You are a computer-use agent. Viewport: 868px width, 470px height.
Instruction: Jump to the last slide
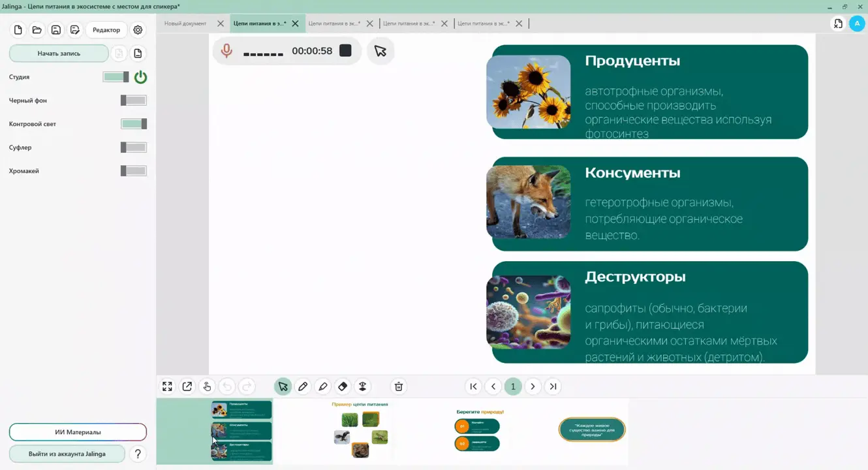click(553, 386)
